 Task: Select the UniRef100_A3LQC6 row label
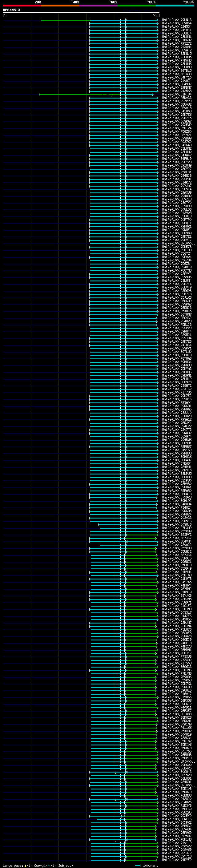[x=176, y=629]
